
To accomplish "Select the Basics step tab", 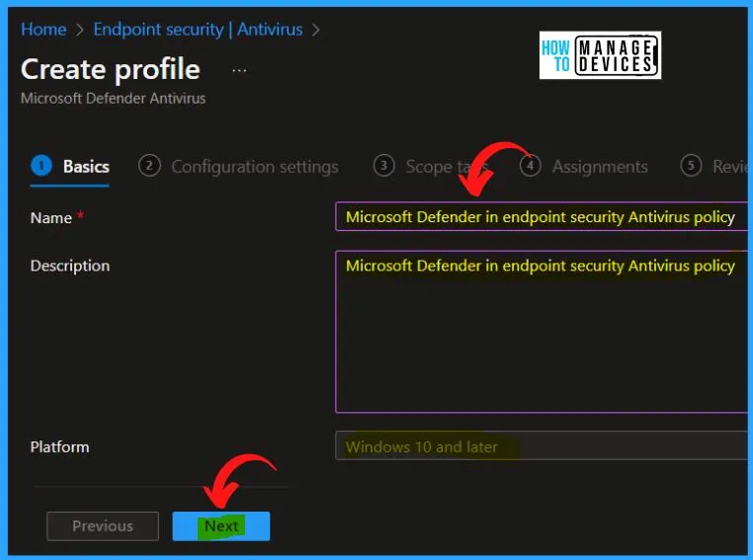I will (70, 167).
